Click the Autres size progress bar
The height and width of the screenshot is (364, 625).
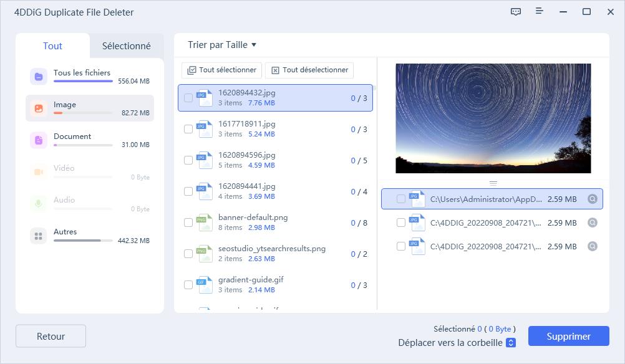(84, 241)
